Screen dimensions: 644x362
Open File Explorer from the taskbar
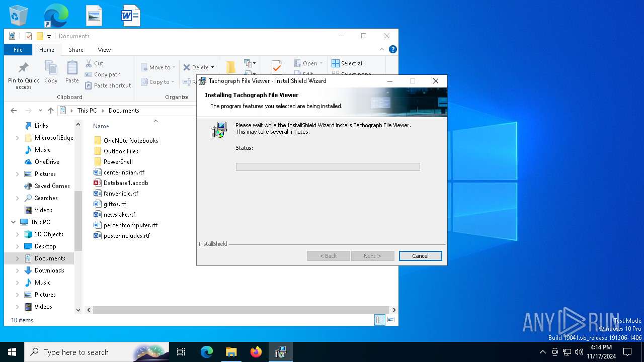click(x=231, y=352)
